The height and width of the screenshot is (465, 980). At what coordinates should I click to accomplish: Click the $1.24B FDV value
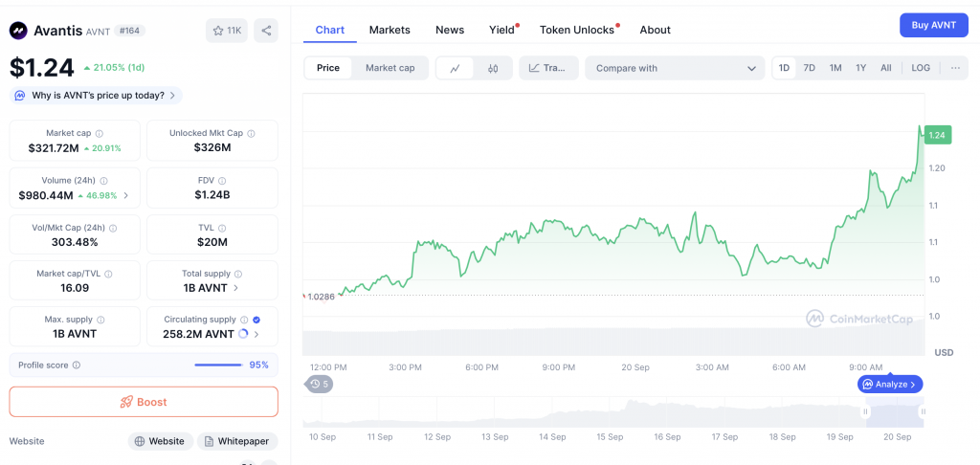tap(212, 195)
